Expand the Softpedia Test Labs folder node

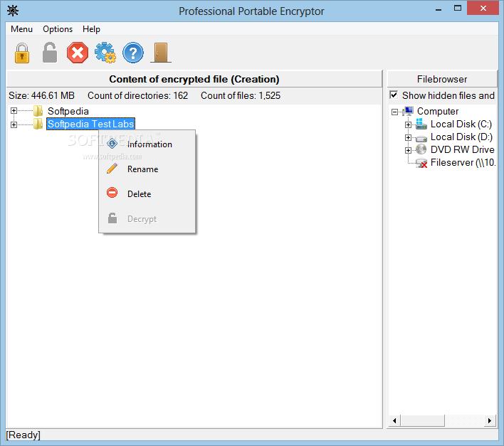pyautogui.click(x=14, y=124)
